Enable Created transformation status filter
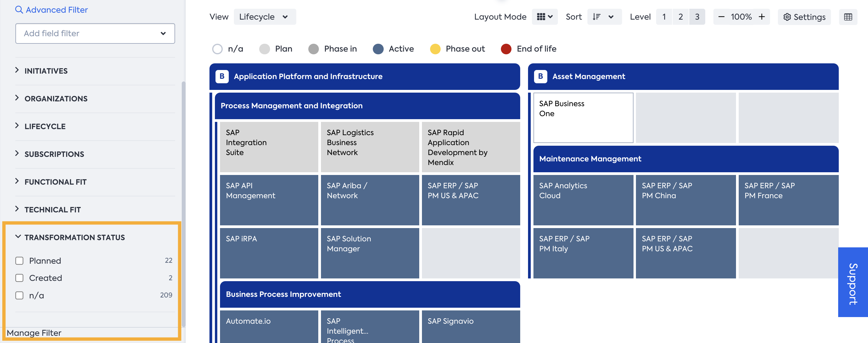 [19, 278]
